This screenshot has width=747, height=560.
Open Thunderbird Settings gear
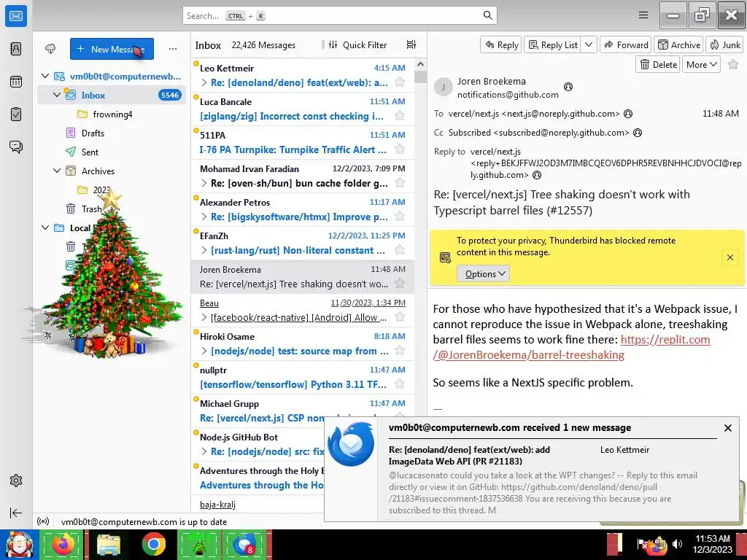click(16, 481)
